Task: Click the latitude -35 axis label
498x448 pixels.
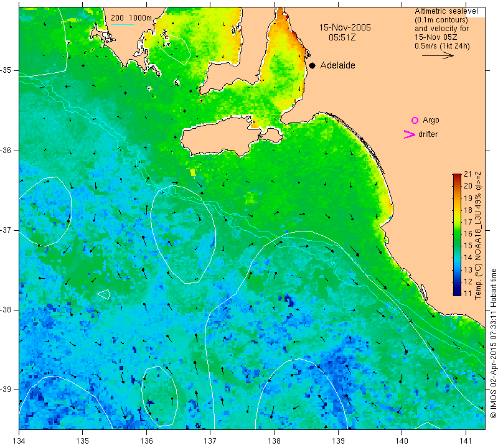Action: (6, 70)
